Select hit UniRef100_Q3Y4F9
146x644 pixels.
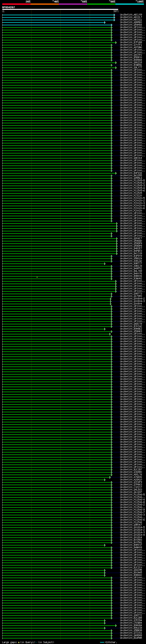pyautogui.click(x=131, y=482)
